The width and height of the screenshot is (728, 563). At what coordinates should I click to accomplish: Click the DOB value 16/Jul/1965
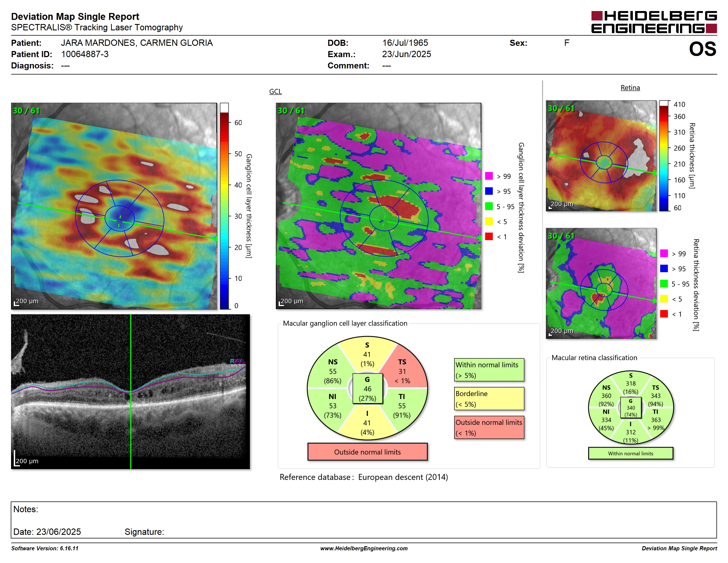tap(405, 43)
